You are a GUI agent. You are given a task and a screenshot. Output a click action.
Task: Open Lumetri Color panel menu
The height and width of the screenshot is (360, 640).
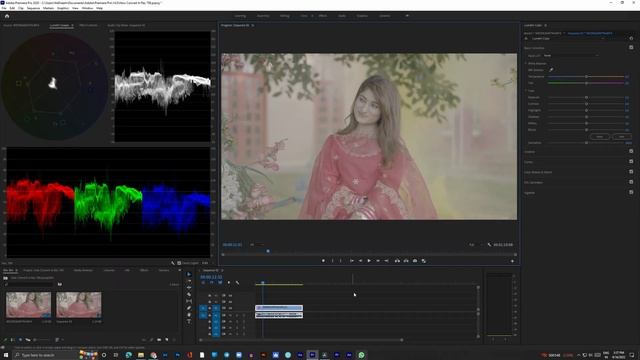pos(546,25)
